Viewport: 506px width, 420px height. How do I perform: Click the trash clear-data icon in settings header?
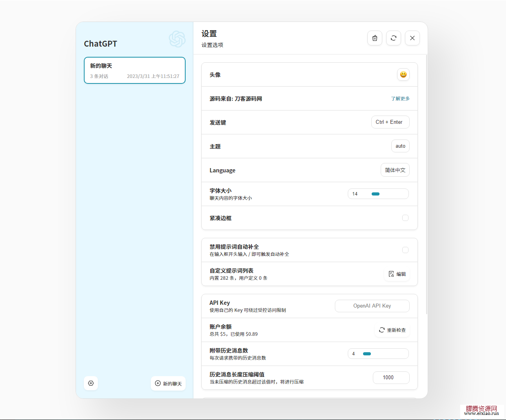pos(375,38)
